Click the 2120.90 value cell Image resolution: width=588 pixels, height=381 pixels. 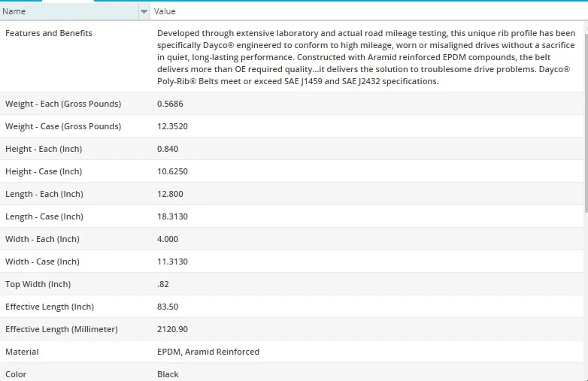pos(172,329)
